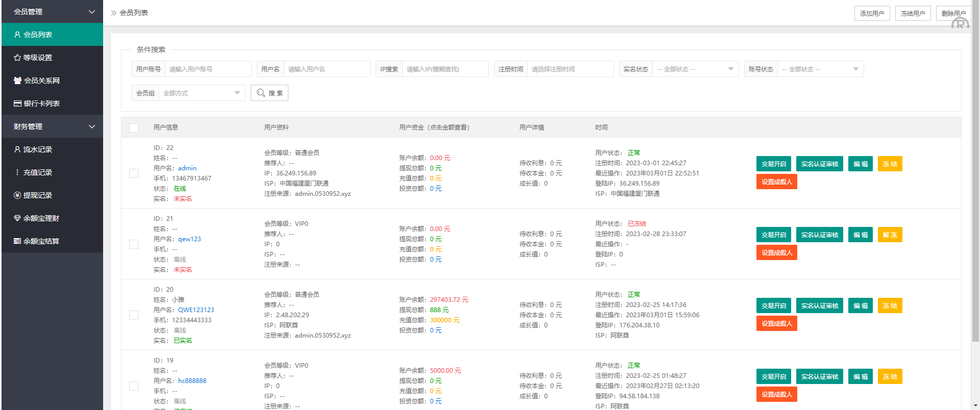Click the 添加用户 button
Screen dimensions: 980x410
pos(872,13)
